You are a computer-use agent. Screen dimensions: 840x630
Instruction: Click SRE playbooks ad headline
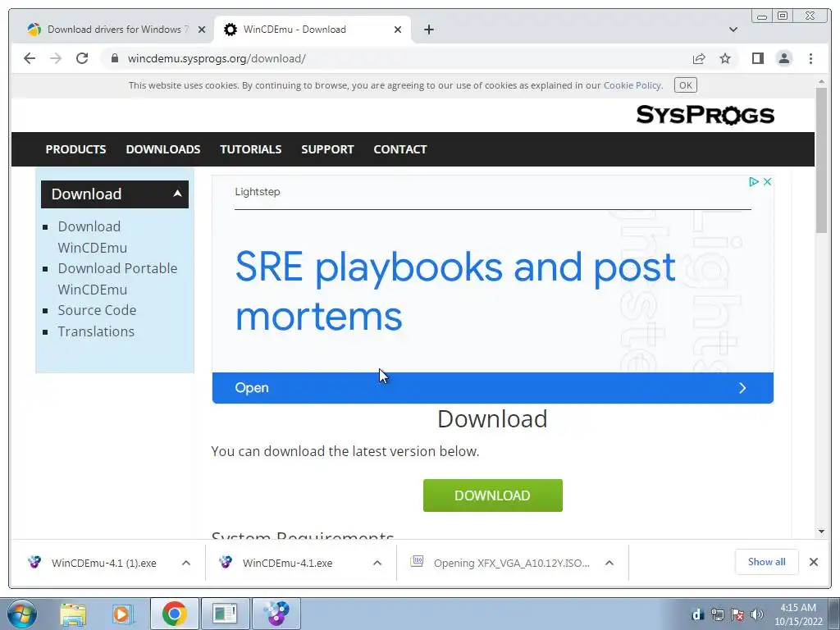[x=454, y=291]
